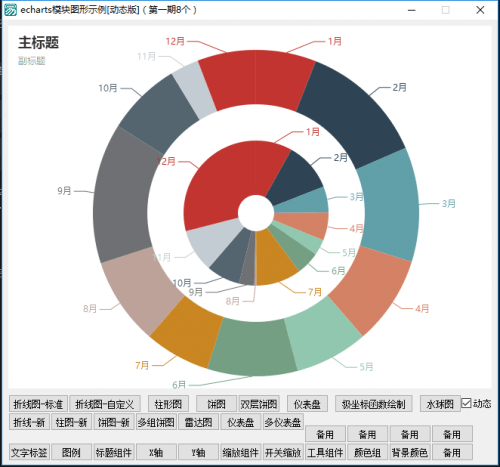Click the Y轴 button
The height and width of the screenshot is (467, 500).
198,452
